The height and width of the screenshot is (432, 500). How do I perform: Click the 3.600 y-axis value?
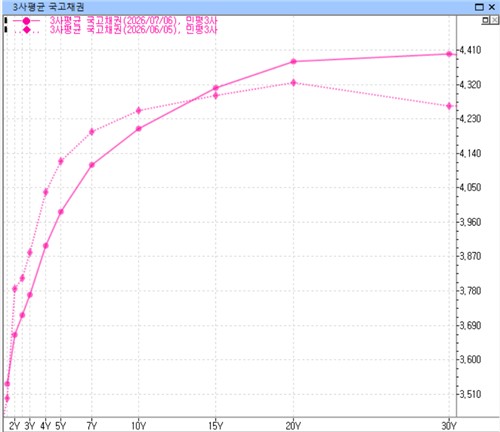click(470, 360)
